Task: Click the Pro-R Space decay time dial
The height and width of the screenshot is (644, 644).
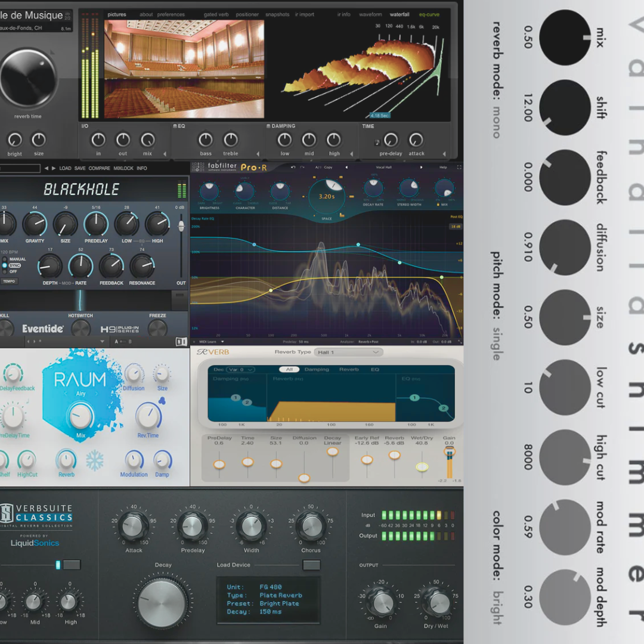Action: (326, 196)
